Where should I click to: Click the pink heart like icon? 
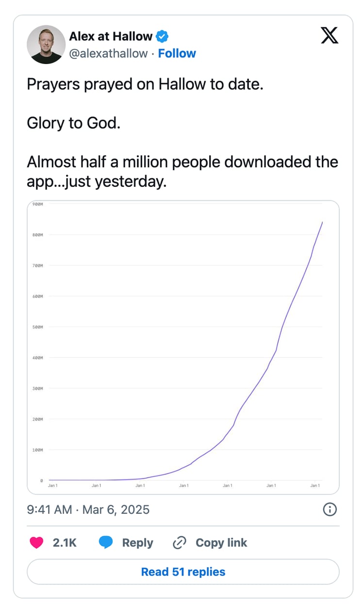click(36, 542)
